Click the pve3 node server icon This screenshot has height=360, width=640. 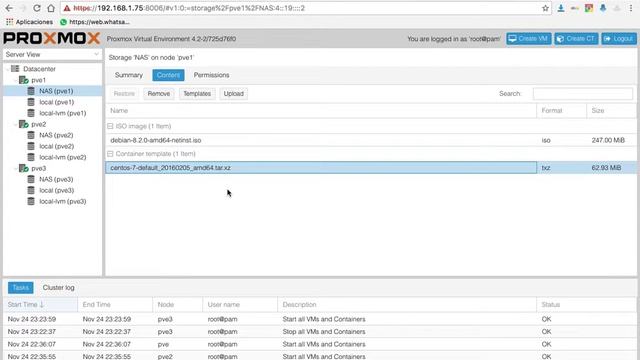tap(24, 168)
